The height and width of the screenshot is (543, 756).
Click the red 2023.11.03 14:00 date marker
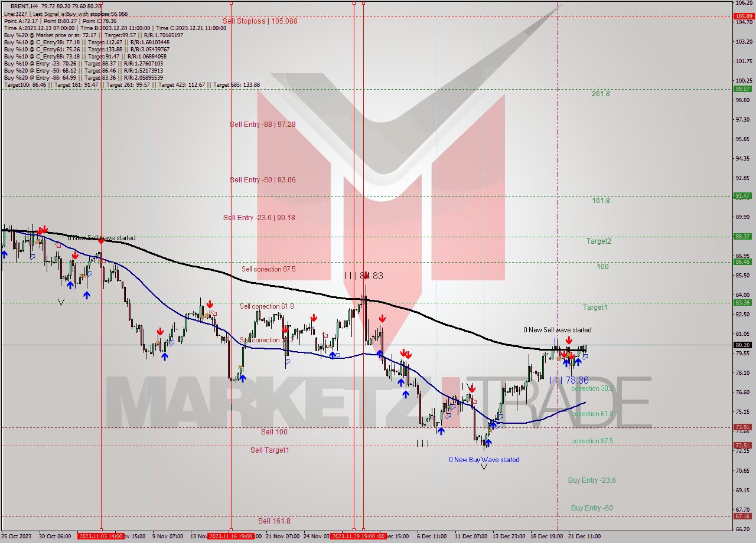click(x=100, y=537)
